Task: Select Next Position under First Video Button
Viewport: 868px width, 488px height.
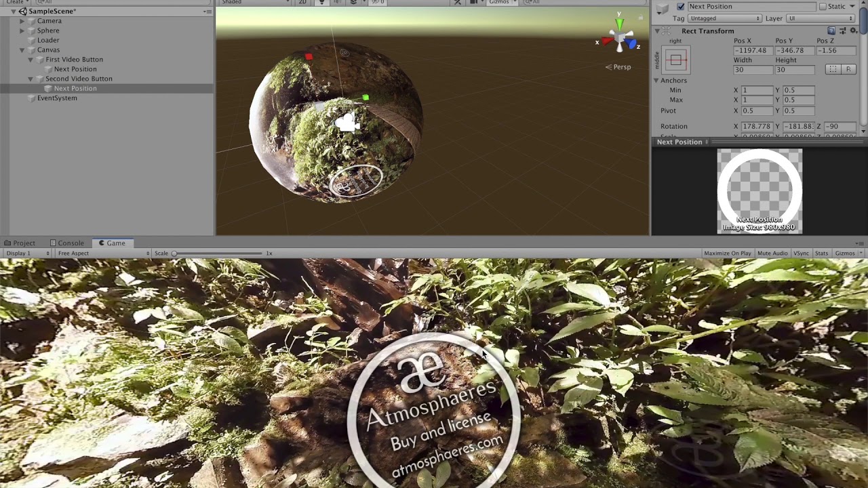Action: point(75,69)
